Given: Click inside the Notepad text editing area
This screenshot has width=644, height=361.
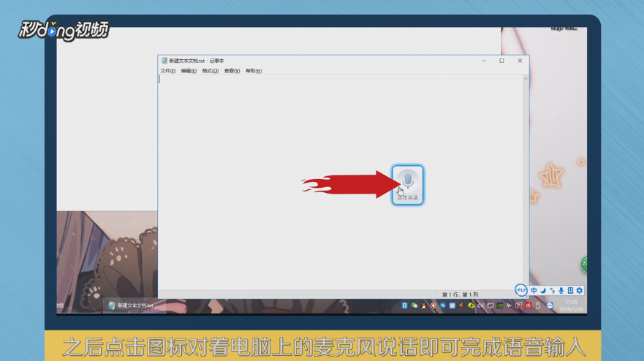Looking at the screenshot, I should click(340, 182).
